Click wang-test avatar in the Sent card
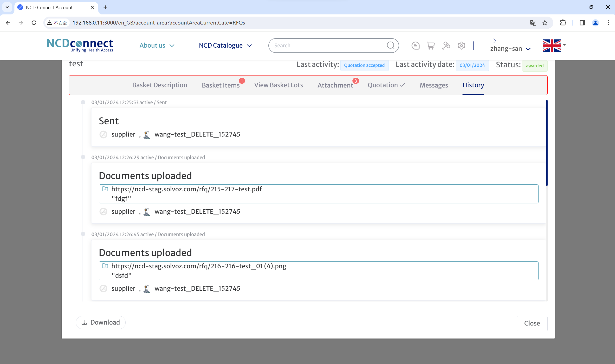The width and height of the screenshot is (615, 364). point(147,134)
